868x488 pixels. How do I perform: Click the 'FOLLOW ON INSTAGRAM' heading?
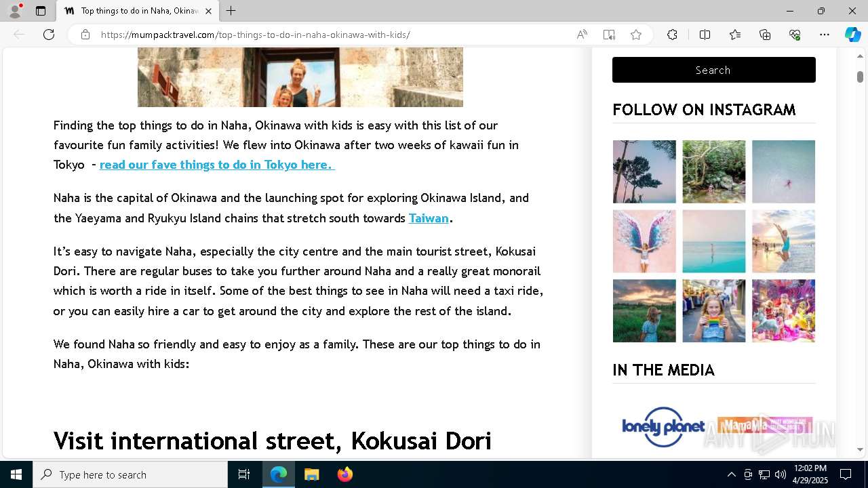704,110
